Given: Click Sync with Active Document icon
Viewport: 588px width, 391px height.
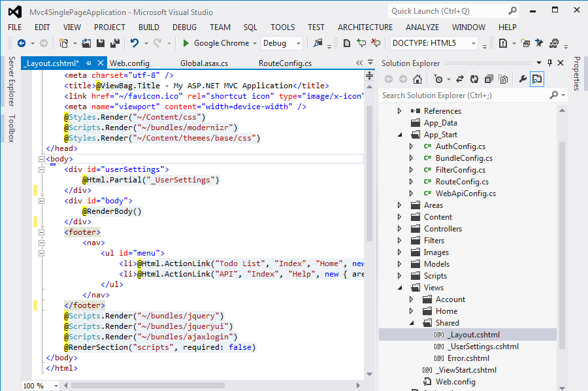Looking at the screenshot, I should point(460,79).
